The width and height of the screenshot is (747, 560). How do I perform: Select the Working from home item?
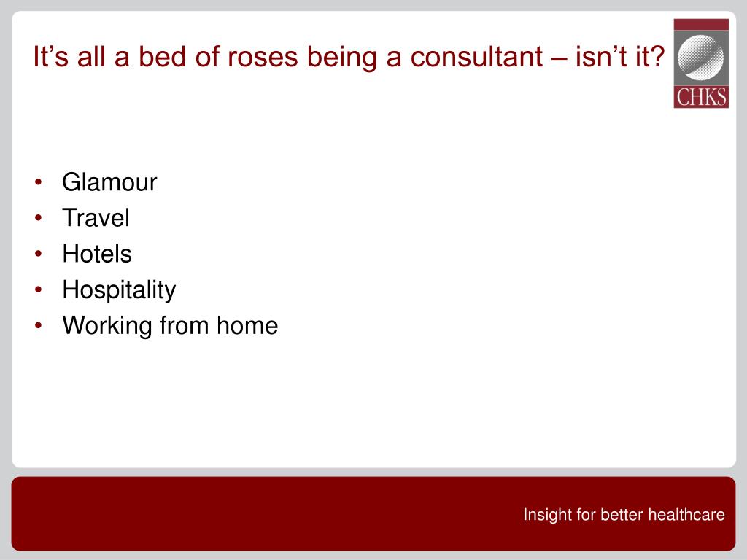(x=170, y=326)
